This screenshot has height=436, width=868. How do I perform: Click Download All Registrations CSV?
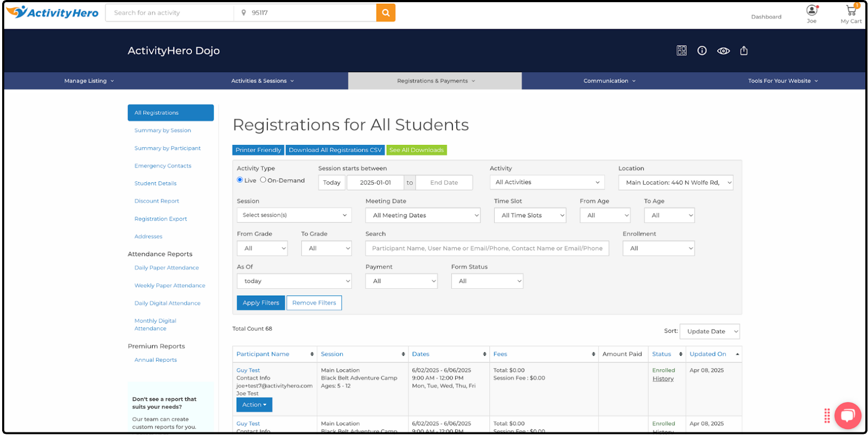click(335, 150)
